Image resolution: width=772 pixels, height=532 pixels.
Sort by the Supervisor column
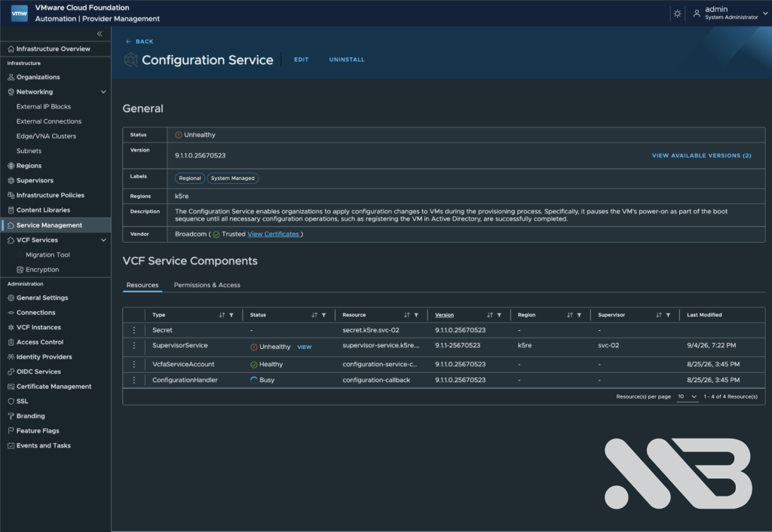pyautogui.click(x=659, y=315)
